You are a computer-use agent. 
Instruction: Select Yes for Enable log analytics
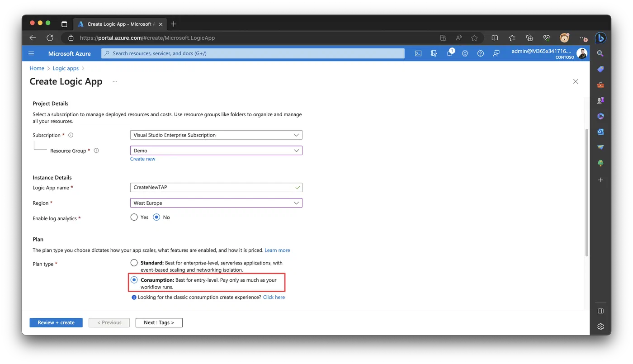(x=134, y=217)
